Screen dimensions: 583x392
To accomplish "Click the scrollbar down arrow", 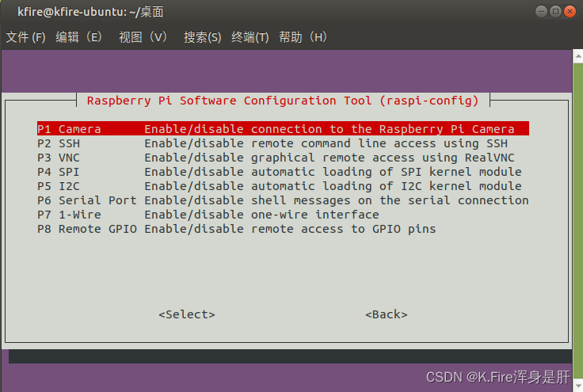I will [x=578, y=386].
